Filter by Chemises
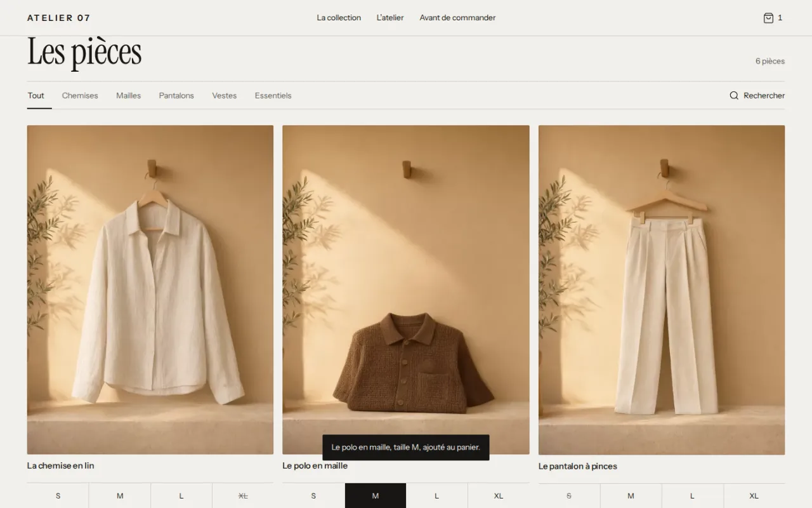 (80, 95)
